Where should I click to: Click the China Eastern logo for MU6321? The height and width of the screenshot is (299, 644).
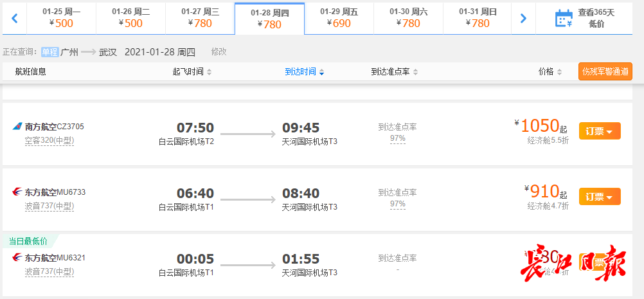click(x=17, y=258)
